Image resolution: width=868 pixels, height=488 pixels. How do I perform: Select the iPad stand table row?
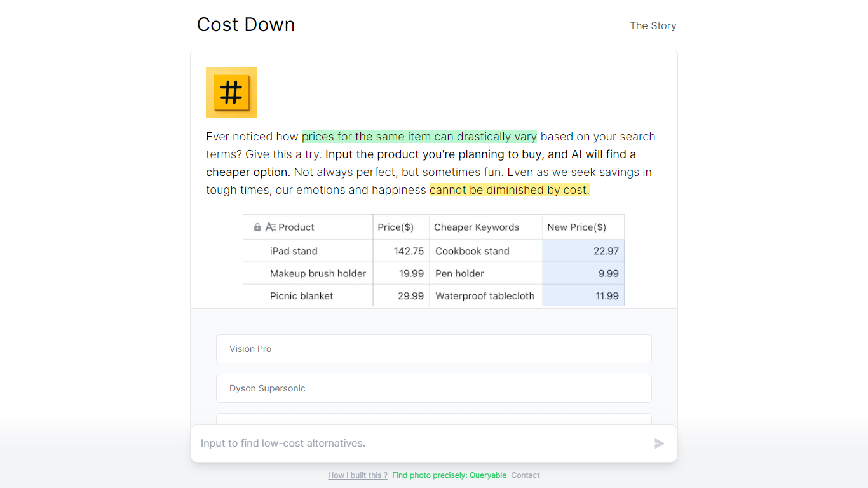point(434,251)
